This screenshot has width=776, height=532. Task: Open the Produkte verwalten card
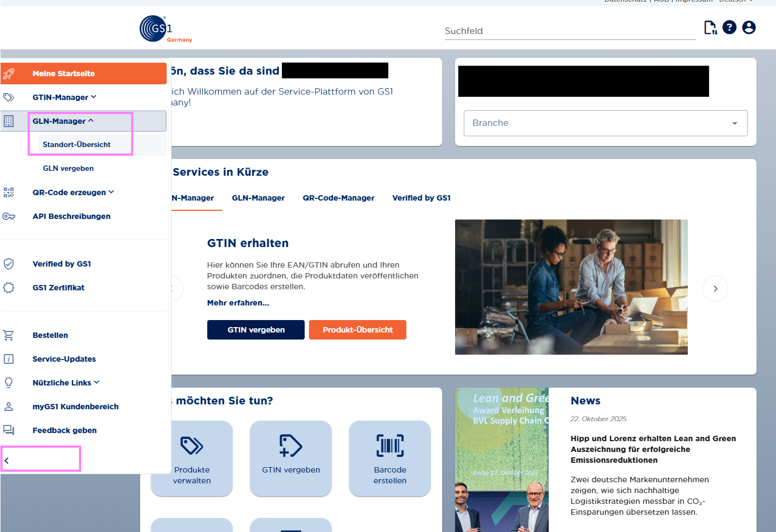click(x=192, y=458)
